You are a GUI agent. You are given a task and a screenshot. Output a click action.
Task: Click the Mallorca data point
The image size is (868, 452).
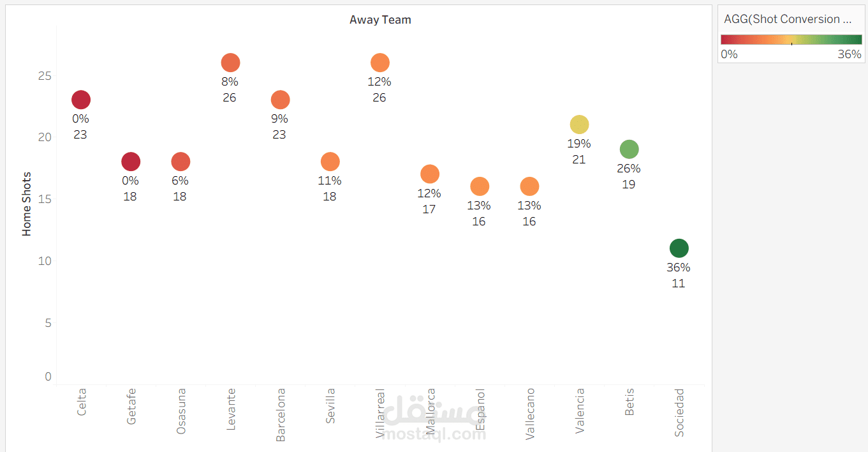(x=430, y=174)
